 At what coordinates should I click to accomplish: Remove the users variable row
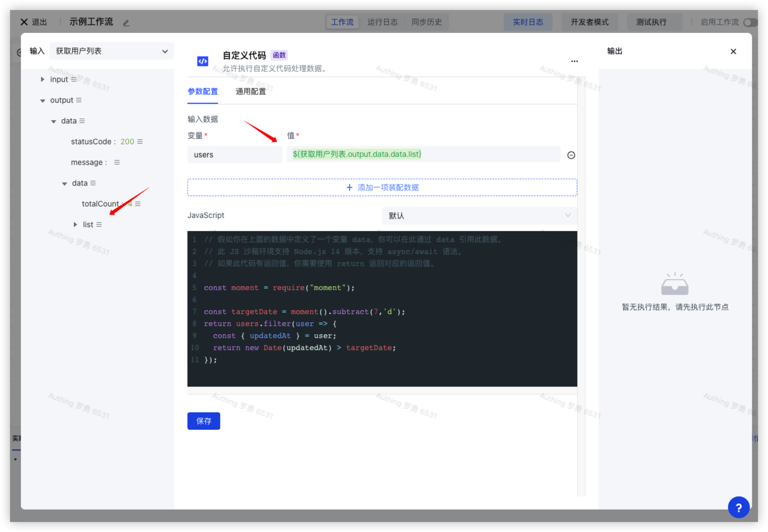click(x=571, y=155)
